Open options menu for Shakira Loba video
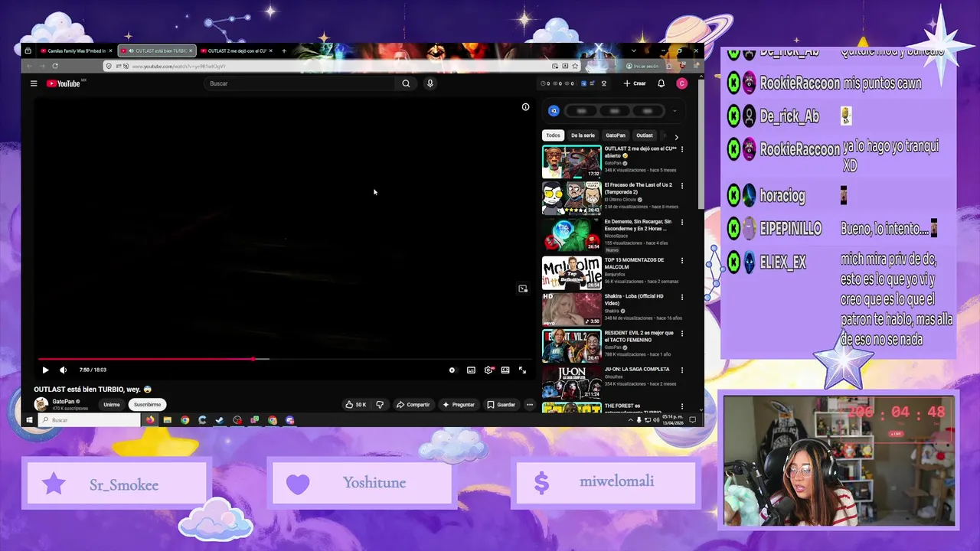 pyautogui.click(x=682, y=297)
